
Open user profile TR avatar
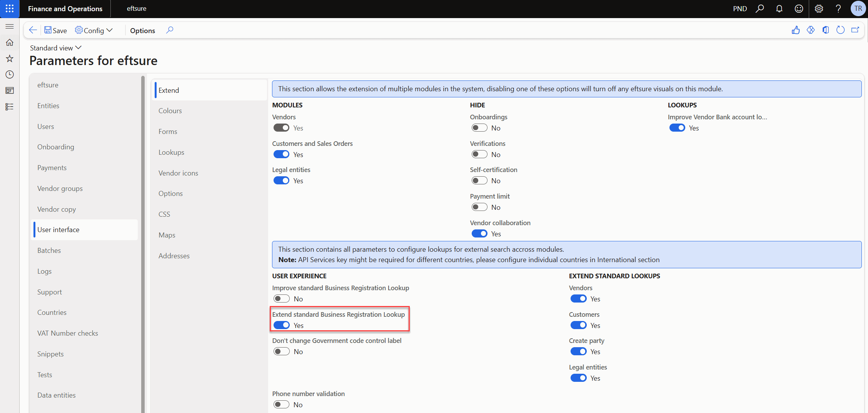pos(858,8)
